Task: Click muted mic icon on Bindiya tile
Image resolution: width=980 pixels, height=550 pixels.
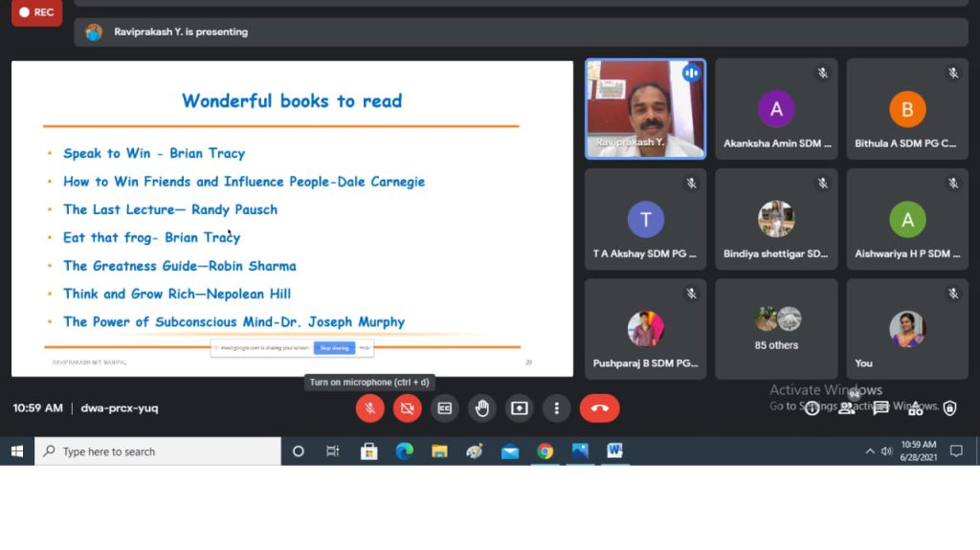Action: pyautogui.click(x=822, y=183)
